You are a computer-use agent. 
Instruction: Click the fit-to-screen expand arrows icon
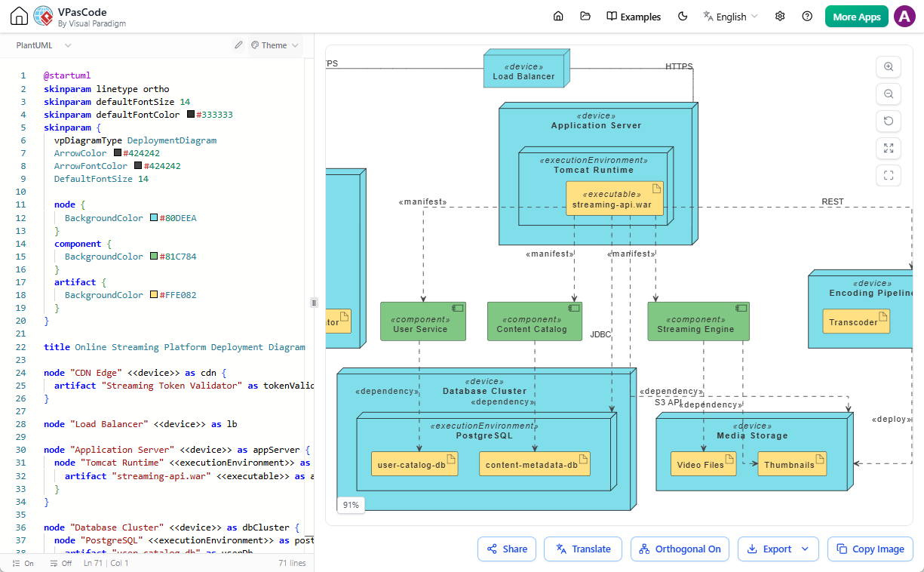pyautogui.click(x=889, y=149)
